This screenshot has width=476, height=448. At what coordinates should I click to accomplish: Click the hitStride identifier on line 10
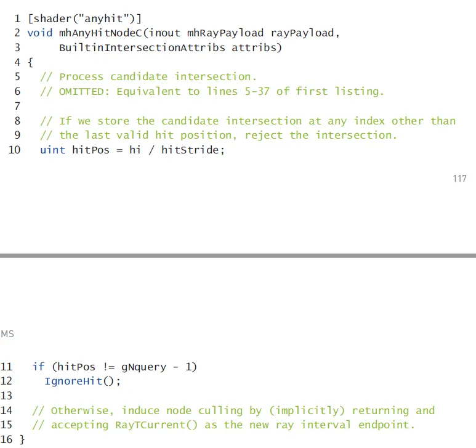(x=190, y=150)
